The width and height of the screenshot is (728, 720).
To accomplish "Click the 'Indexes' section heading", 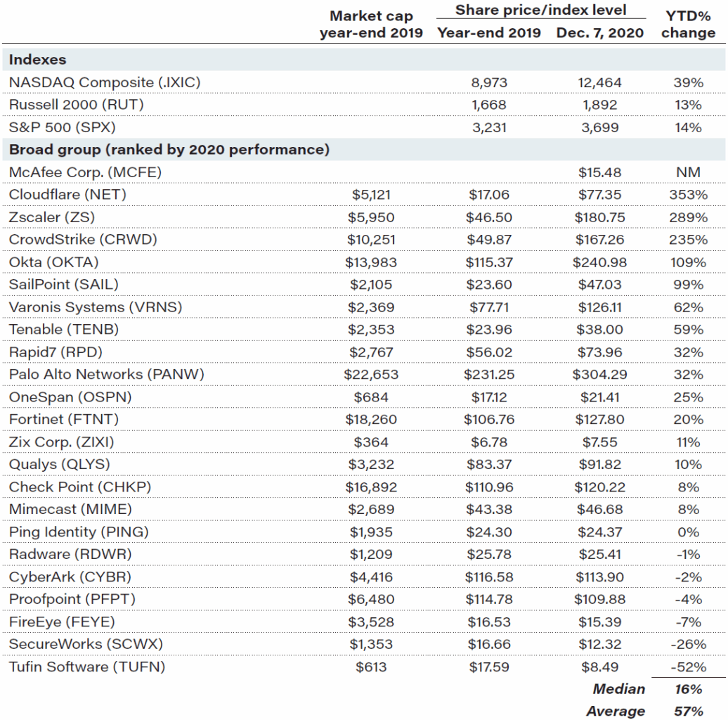I will pos(37,60).
